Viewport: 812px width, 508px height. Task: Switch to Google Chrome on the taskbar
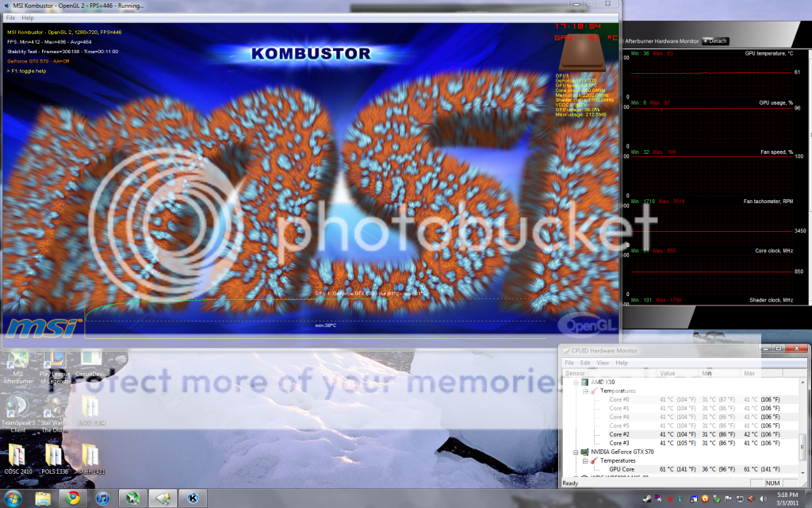(73, 498)
